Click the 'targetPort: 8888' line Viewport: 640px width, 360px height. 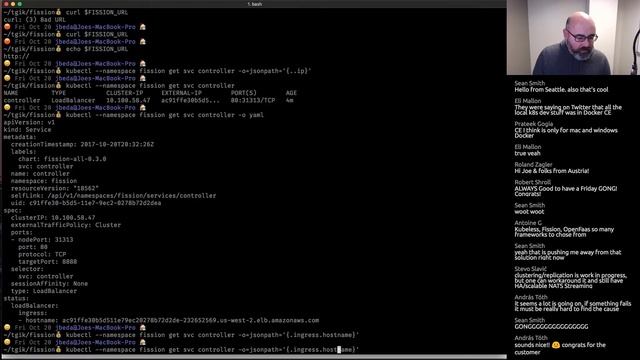tap(47, 262)
